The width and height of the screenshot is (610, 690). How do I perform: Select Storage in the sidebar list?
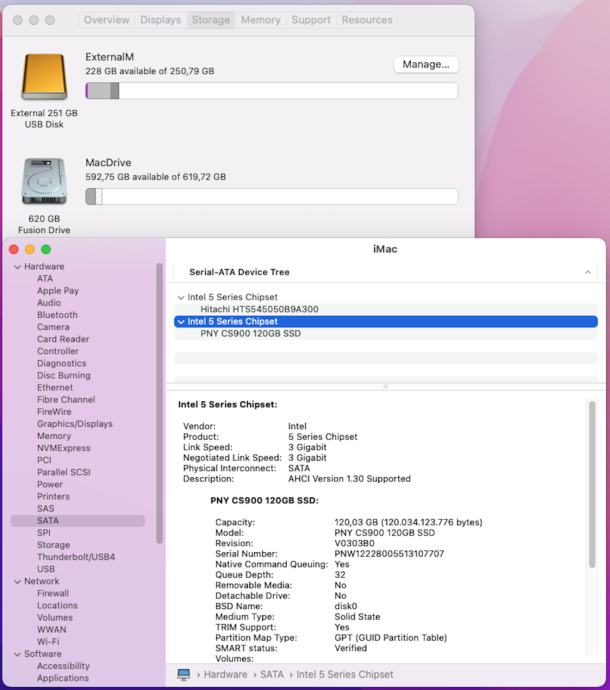point(53,545)
